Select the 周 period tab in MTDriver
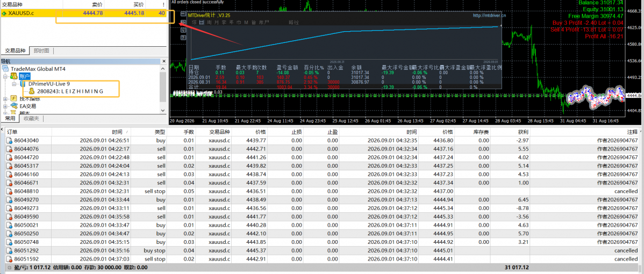Screen dimensions: 644x274 [x=210, y=22]
